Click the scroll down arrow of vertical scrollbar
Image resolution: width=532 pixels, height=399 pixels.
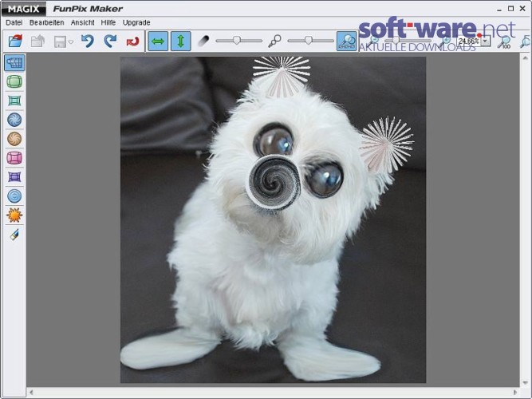(525, 383)
